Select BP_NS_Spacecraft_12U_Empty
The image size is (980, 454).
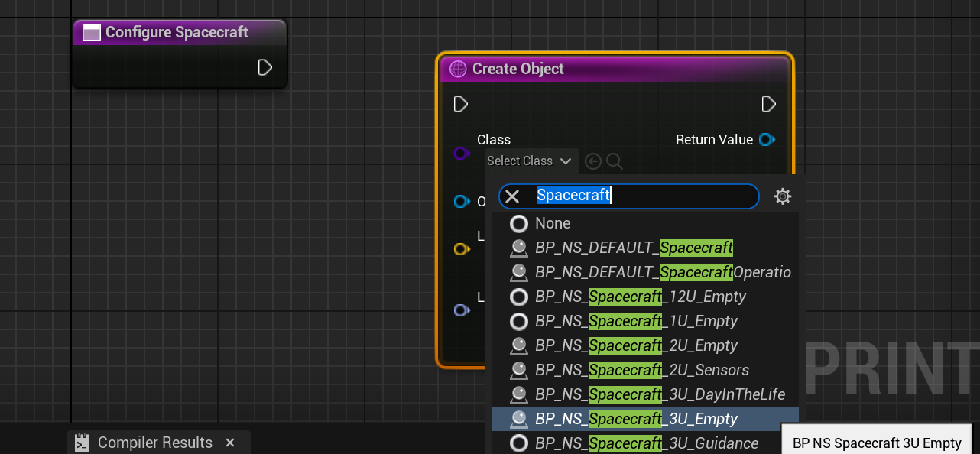[640, 297]
